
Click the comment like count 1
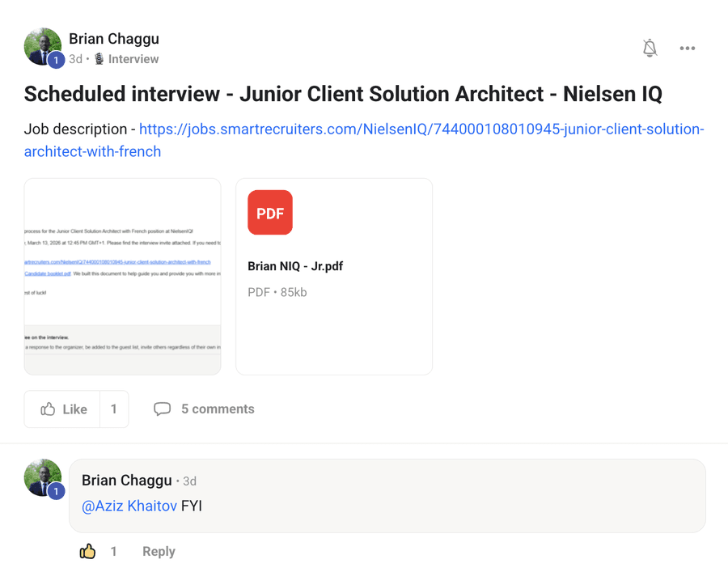[113, 551]
